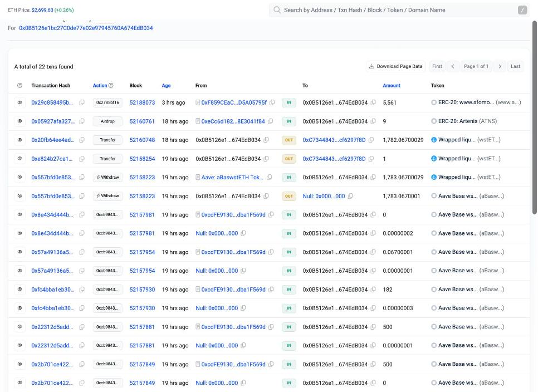This screenshot has width=538, height=392.
Task: Open block 52160761
Action: click(x=142, y=121)
